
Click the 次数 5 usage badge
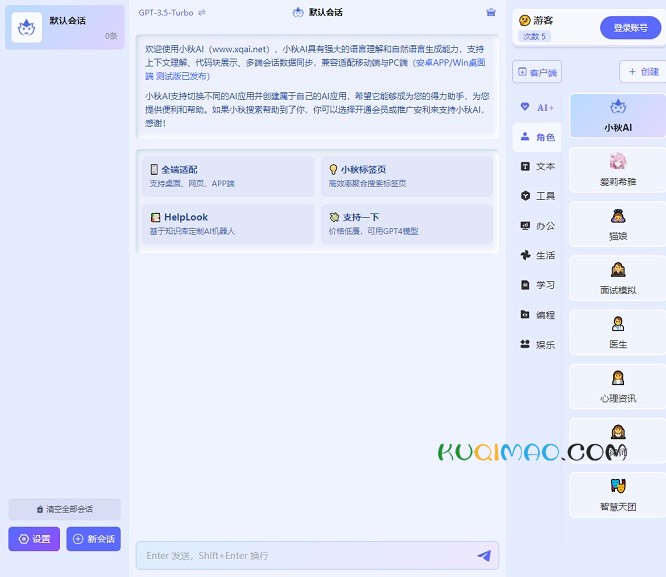(x=534, y=36)
